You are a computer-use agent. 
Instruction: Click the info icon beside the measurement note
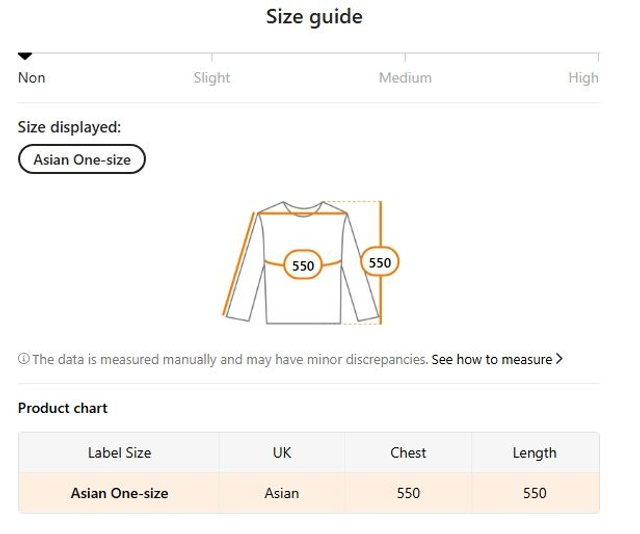tap(23, 359)
